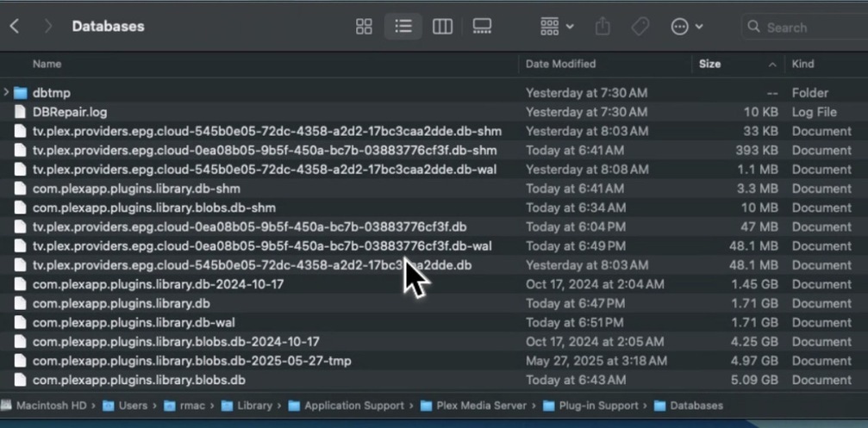
Task: Click the Databases window title
Action: [108, 27]
